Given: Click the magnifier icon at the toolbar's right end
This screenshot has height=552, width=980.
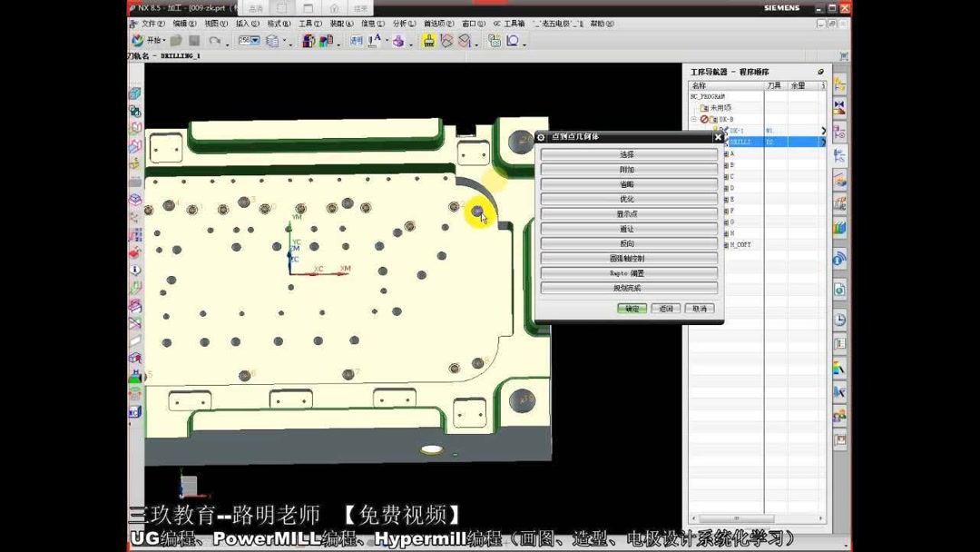Looking at the screenshot, I should [x=513, y=41].
